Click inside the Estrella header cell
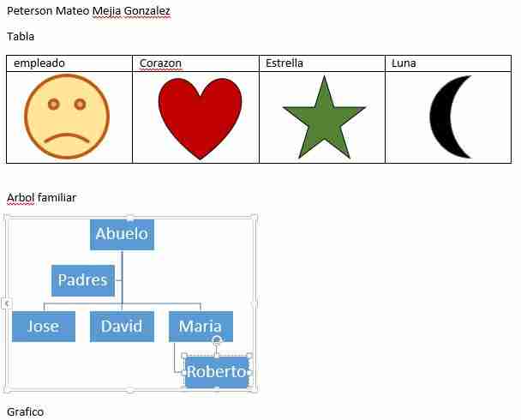This screenshot has height=420, width=521. point(322,63)
